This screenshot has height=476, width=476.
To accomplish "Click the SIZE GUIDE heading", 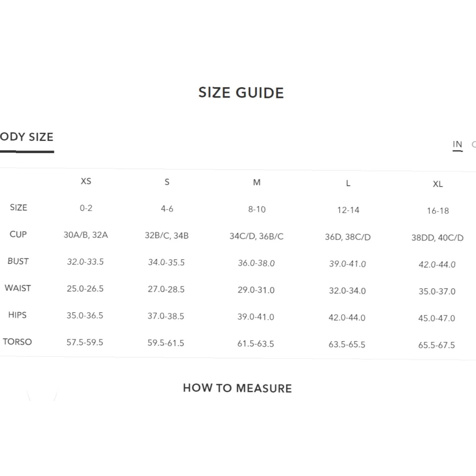I will point(241,93).
